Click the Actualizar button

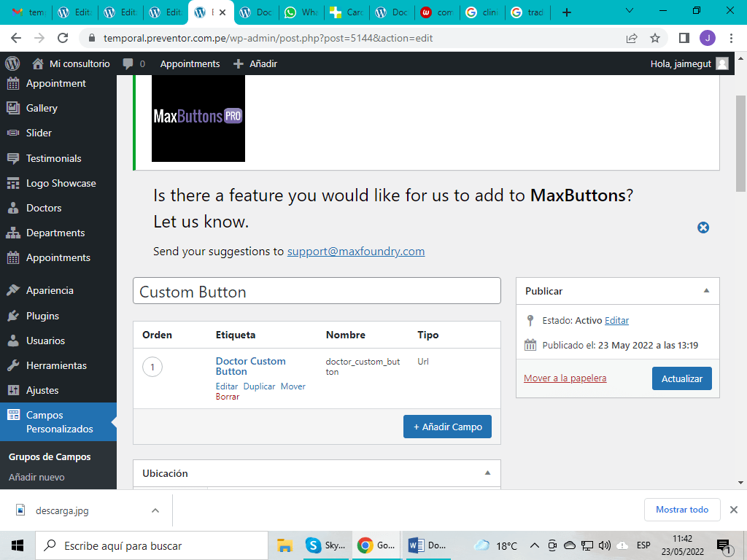[x=682, y=378]
